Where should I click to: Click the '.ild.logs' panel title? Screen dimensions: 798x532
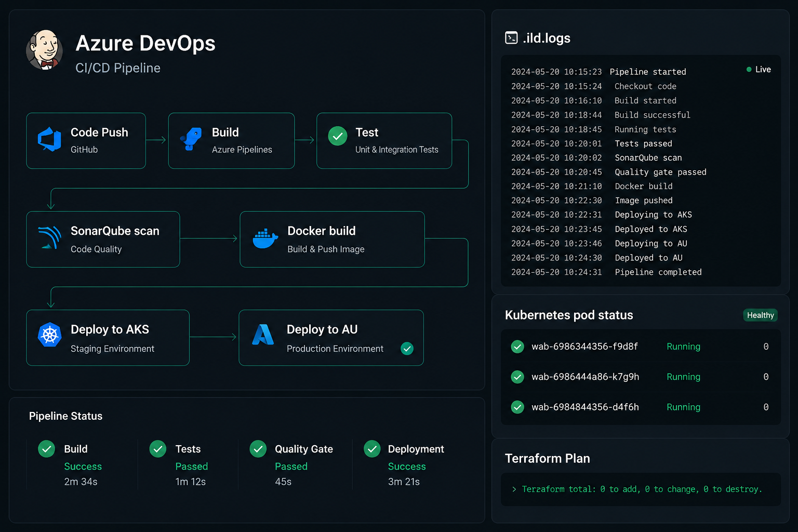(547, 38)
